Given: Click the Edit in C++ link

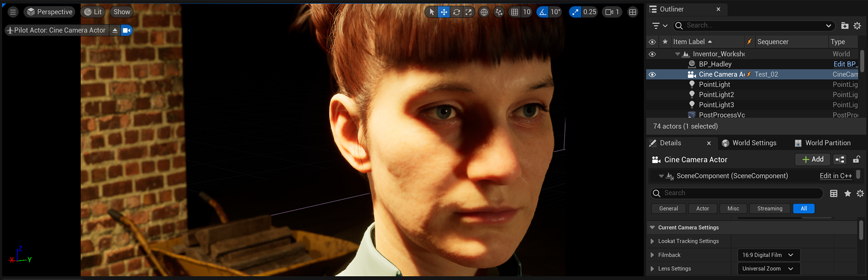Looking at the screenshot, I should point(835,176).
